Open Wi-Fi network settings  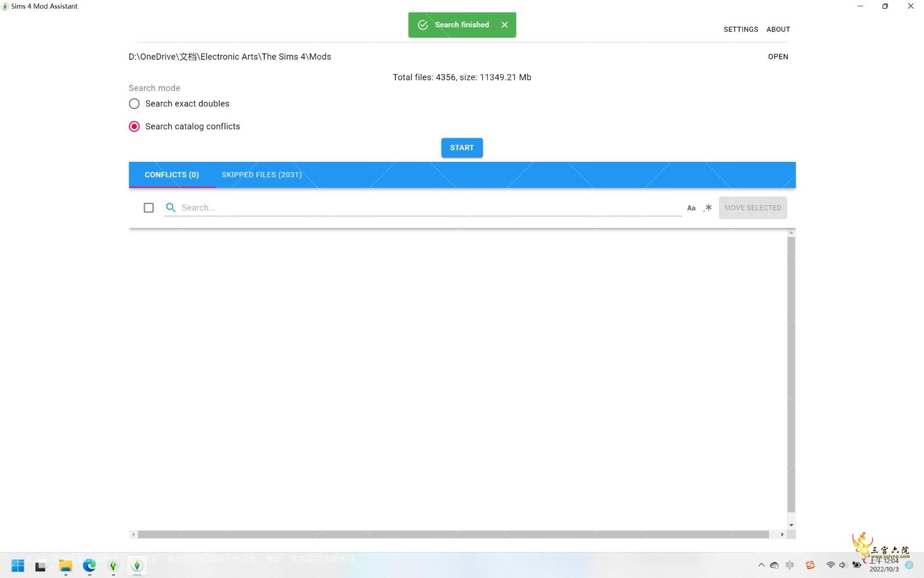pyautogui.click(x=831, y=565)
